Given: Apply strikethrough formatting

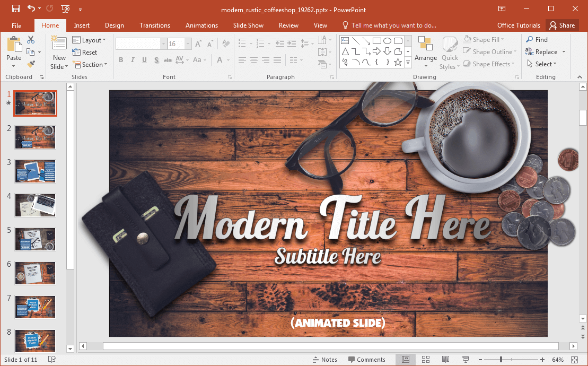Looking at the screenshot, I should coord(168,60).
